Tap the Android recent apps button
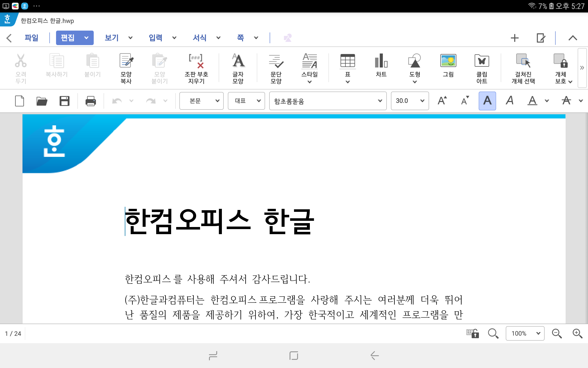 click(x=213, y=356)
